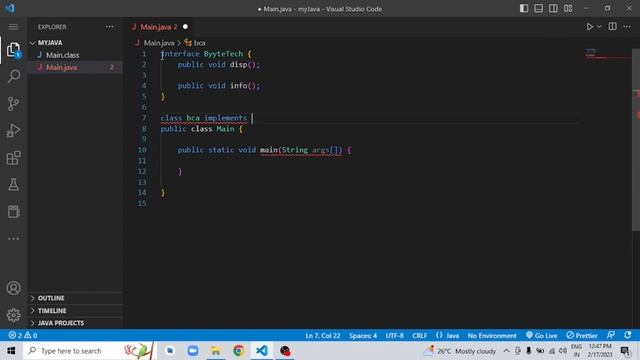Split the editor right

(x=612, y=27)
